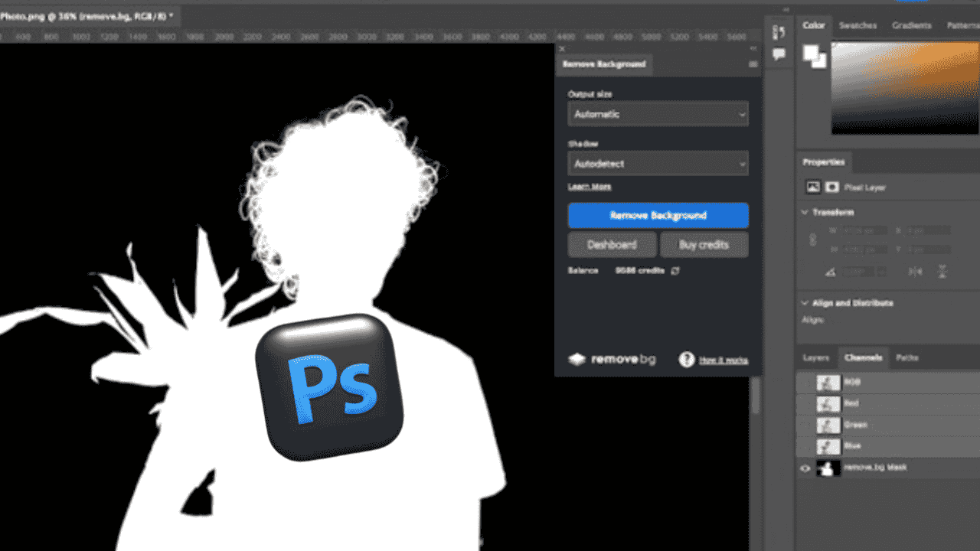This screenshot has width=980, height=551.
Task: Open the Dashboard button
Action: tap(612, 245)
